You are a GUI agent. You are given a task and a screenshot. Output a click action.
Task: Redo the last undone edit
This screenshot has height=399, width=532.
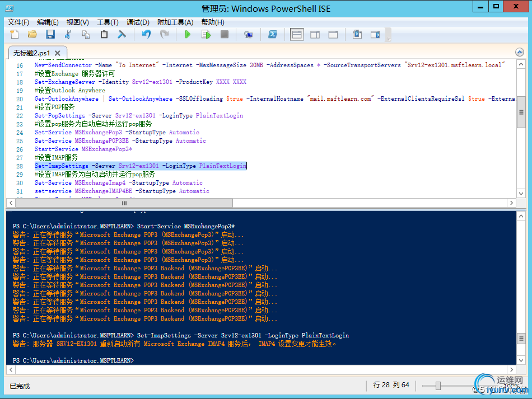(x=165, y=34)
